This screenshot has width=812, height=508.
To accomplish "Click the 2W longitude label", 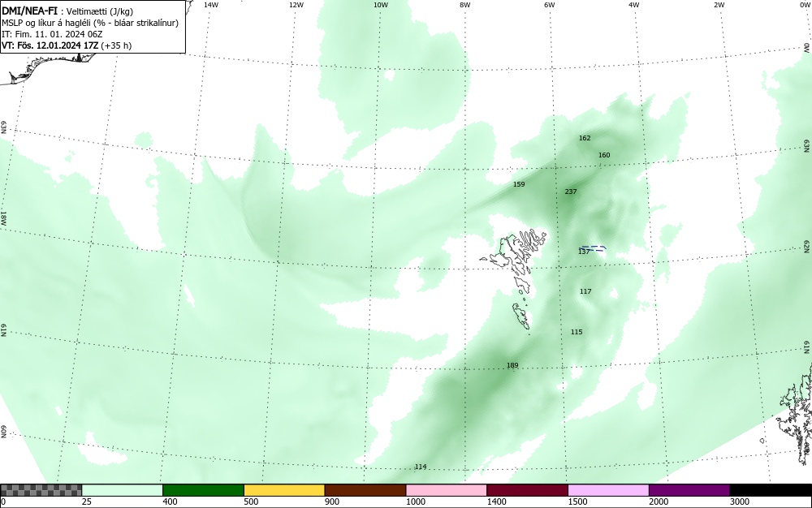I will click(719, 5).
